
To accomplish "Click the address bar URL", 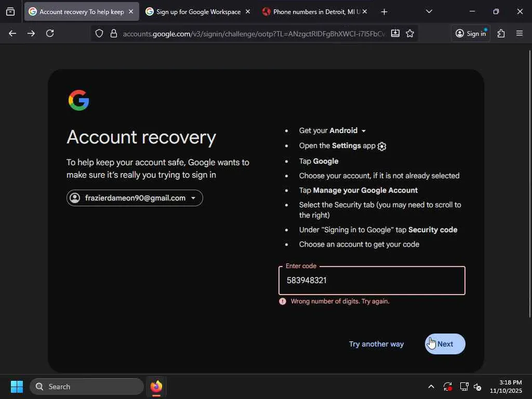I will point(254,34).
